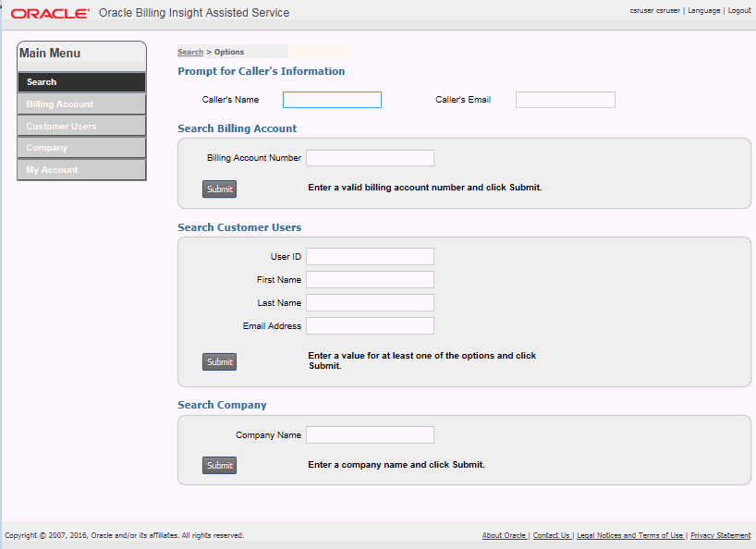Click the Main Menu title

pos(50,53)
